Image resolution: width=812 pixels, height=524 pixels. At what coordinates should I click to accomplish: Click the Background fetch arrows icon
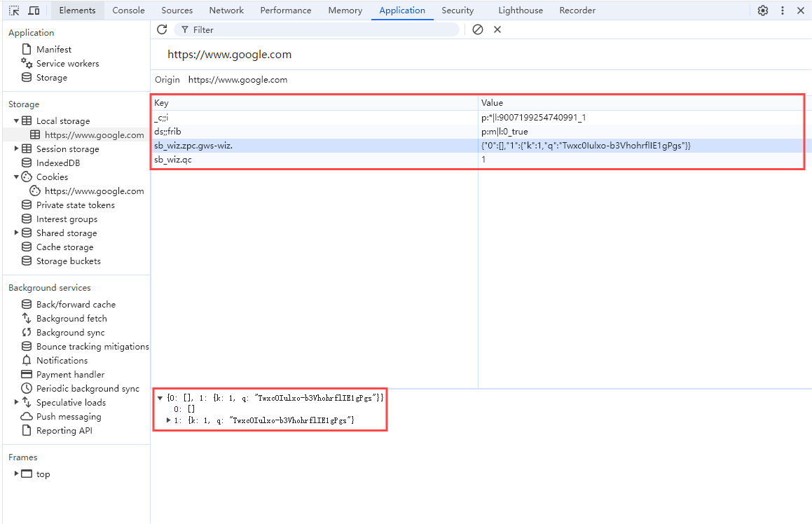click(x=27, y=318)
